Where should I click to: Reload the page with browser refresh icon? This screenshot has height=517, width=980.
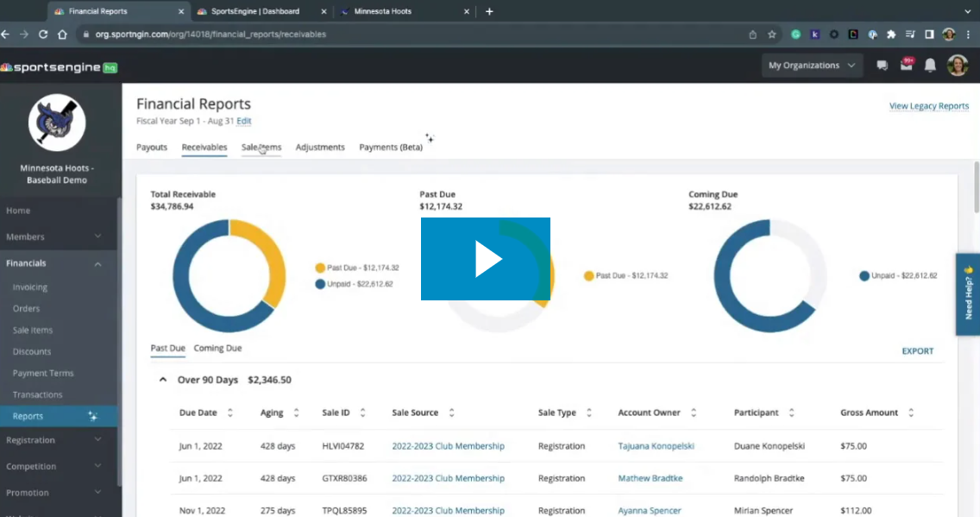pos(43,35)
